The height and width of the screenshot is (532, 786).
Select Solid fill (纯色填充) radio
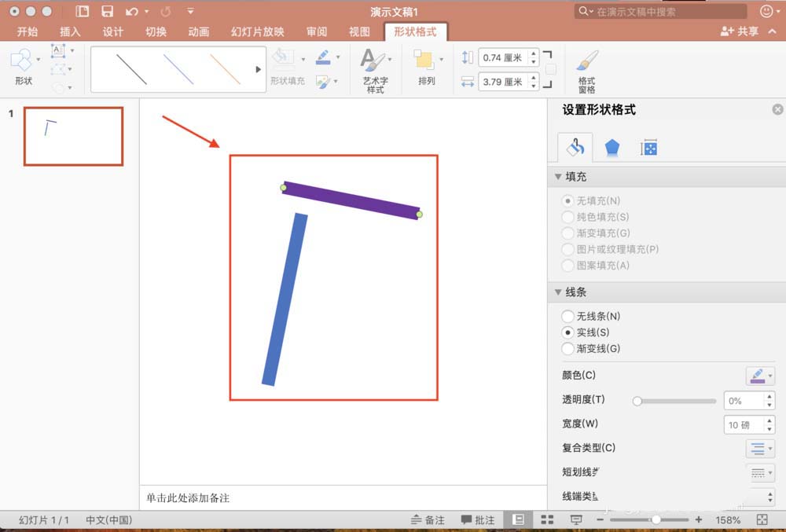tap(567, 217)
